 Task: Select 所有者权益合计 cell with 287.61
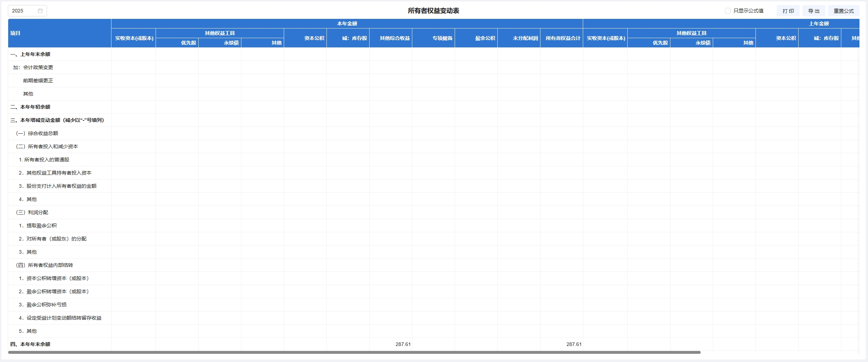574,344
